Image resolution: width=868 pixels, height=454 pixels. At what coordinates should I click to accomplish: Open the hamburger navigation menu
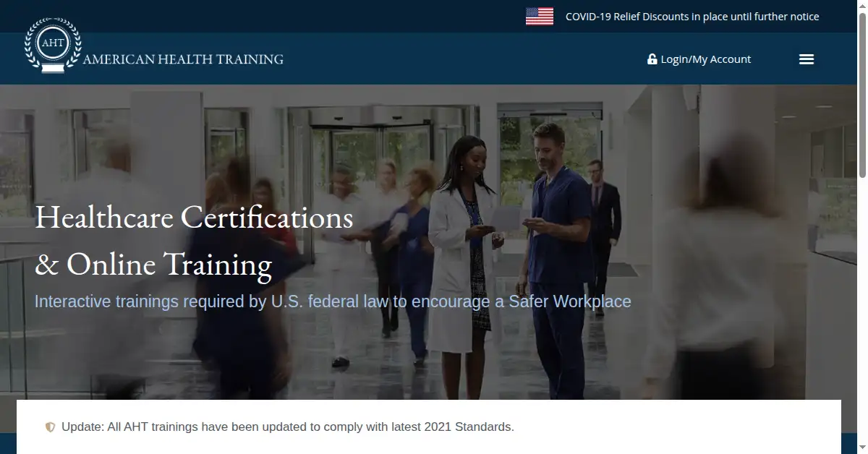coord(807,59)
